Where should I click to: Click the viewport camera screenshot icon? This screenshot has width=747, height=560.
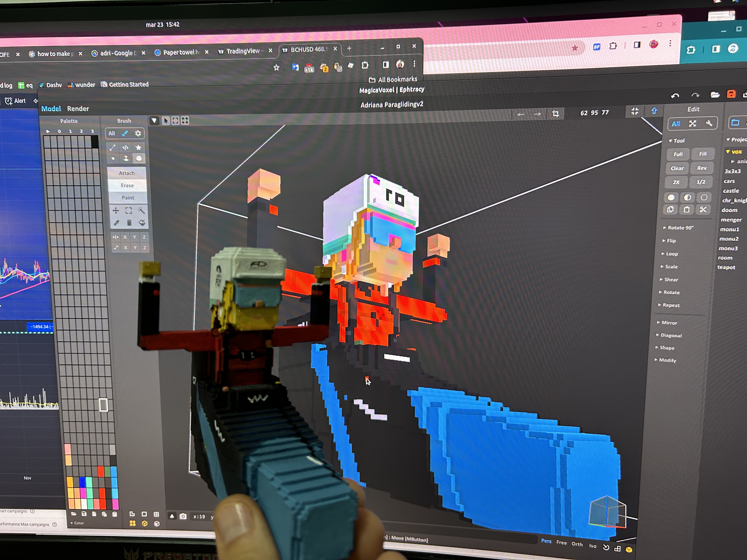(x=183, y=516)
